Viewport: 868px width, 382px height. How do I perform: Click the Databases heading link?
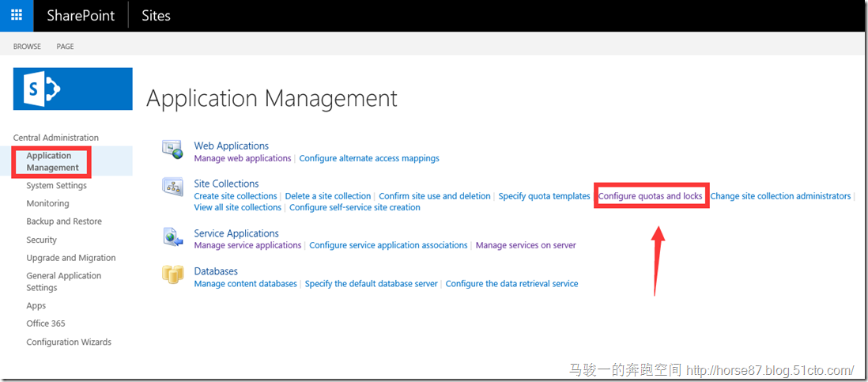point(216,271)
